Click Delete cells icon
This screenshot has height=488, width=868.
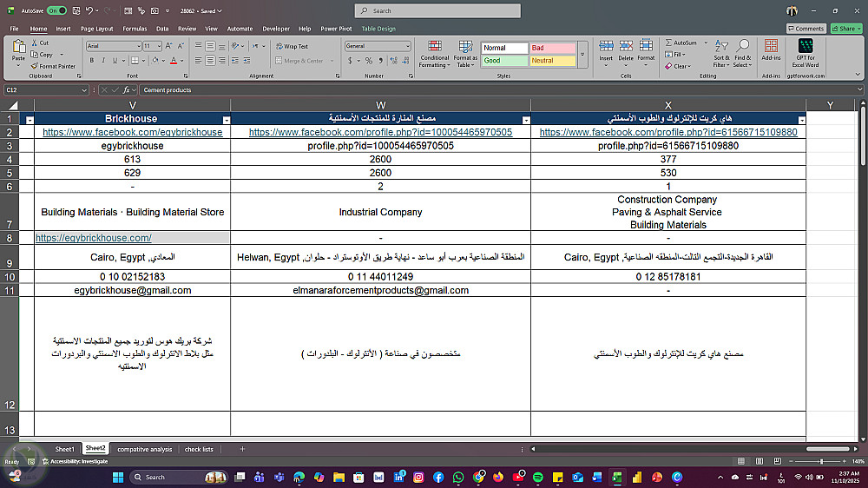pos(626,47)
